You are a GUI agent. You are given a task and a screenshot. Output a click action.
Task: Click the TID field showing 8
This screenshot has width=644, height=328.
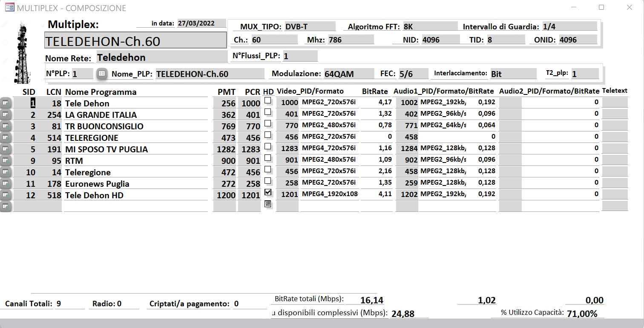505,40
